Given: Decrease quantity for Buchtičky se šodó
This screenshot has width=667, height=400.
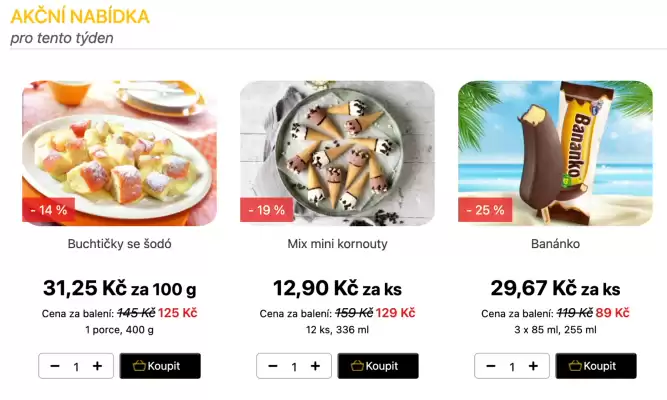Looking at the screenshot, I should (x=55, y=366).
